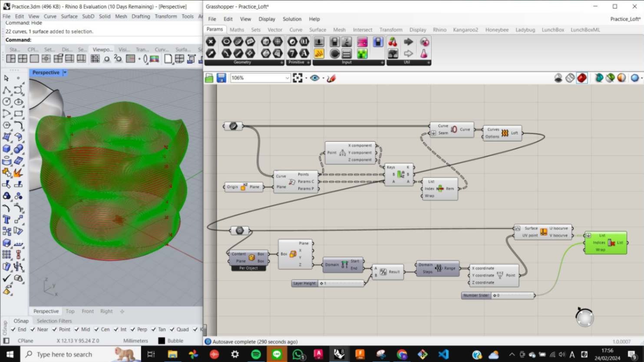Switch to Kangaroo2 component tab
Screen dimensions: 644x362
[x=466, y=30]
